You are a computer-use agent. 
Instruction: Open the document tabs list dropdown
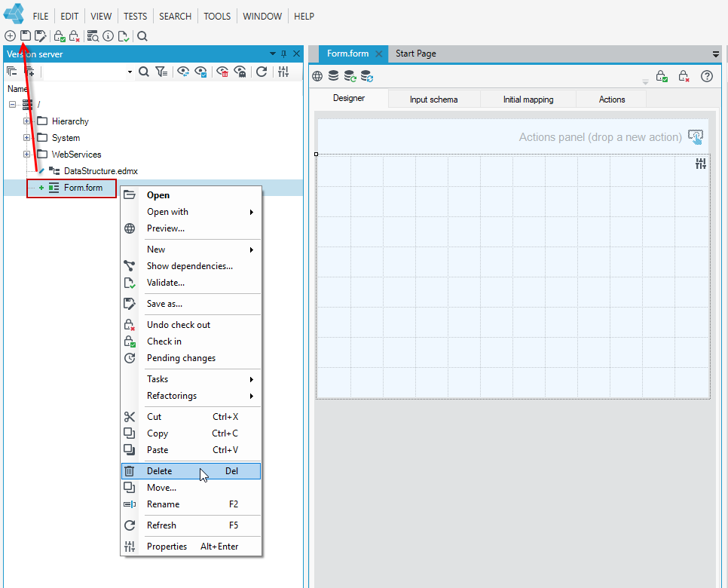[x=715, y=54]
